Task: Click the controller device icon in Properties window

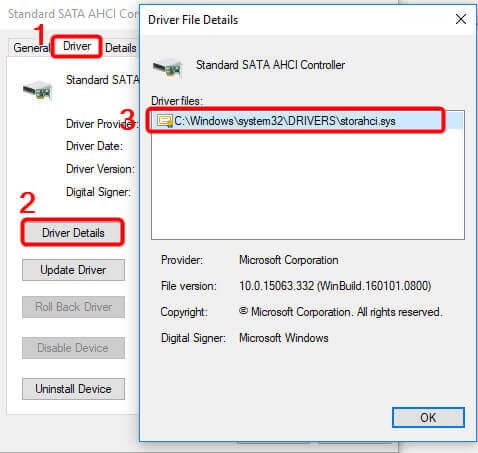Action: point(38,90)
